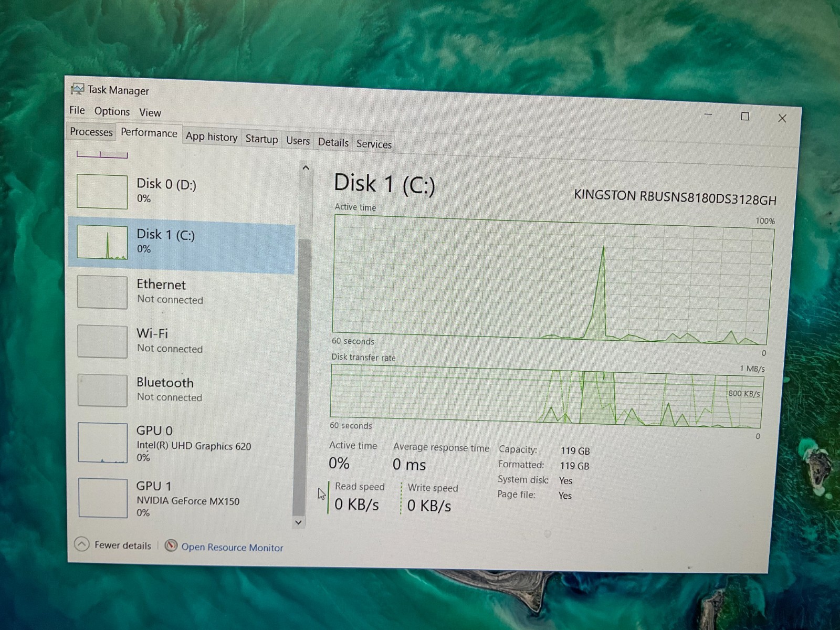Viewport: 840px width, 630px height.
Task: Click the sidebar scroll up arrow
Action: 306,168
